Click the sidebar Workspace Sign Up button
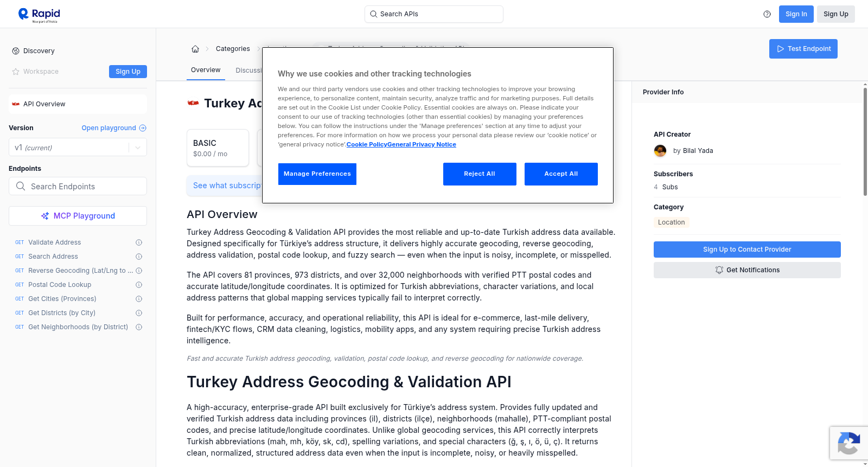Viewport: 868px width, 467px height. [x=128, y=72]
